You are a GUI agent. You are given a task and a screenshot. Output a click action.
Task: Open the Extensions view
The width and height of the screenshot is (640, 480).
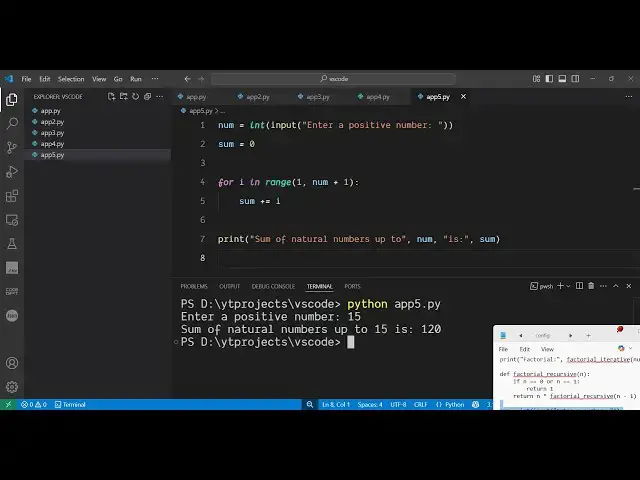click(12, 196)
